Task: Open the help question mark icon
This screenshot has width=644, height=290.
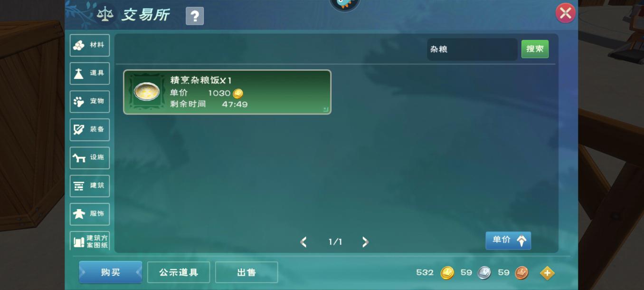Action: (x=195, y=16)
